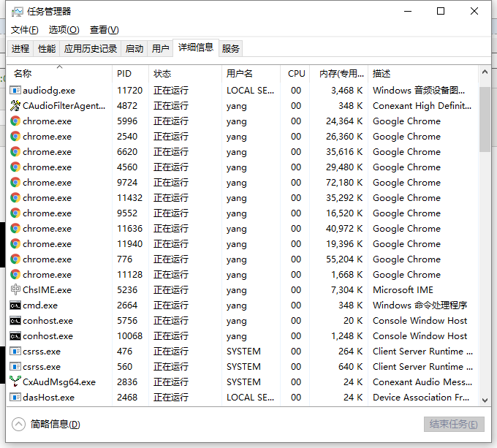Click LOCAL SE... user of dasHost.exe
The height and width of the screenshot is (448, 497).
point(251,398)
